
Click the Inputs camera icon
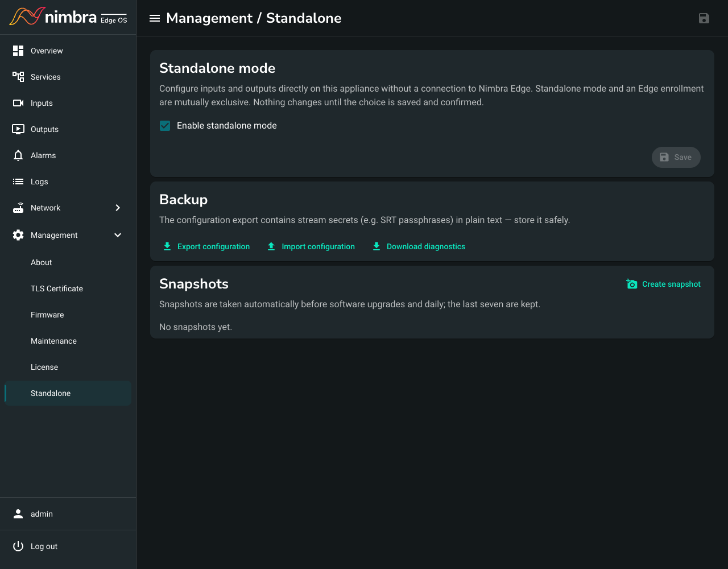pos(18,103)
